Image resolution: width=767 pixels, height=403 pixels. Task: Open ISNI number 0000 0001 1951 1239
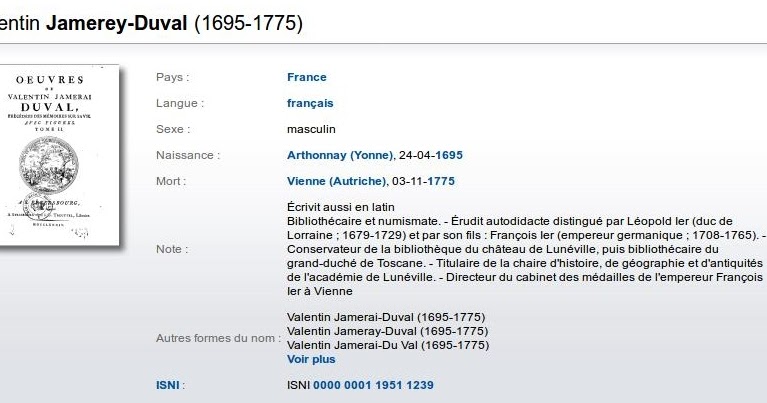(x=373, y=385)
